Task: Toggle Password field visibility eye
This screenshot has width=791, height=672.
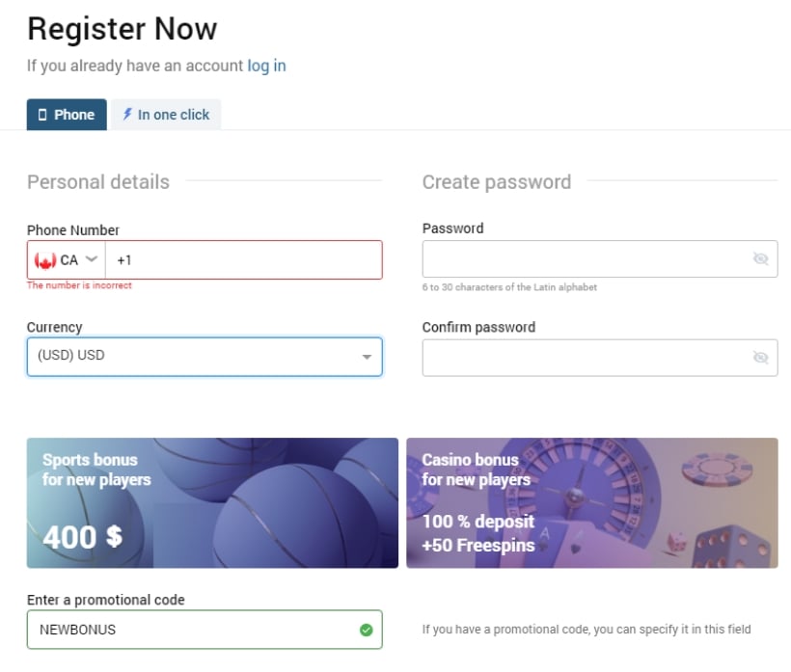Action: (x=760, y=259)
